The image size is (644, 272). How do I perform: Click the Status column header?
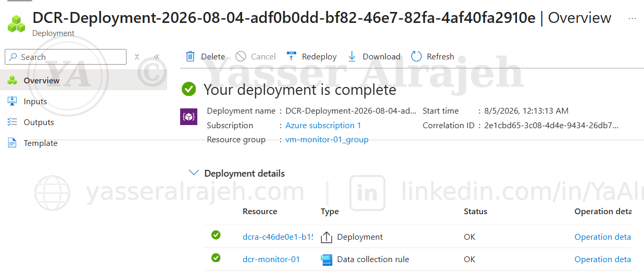pos(475,211)
